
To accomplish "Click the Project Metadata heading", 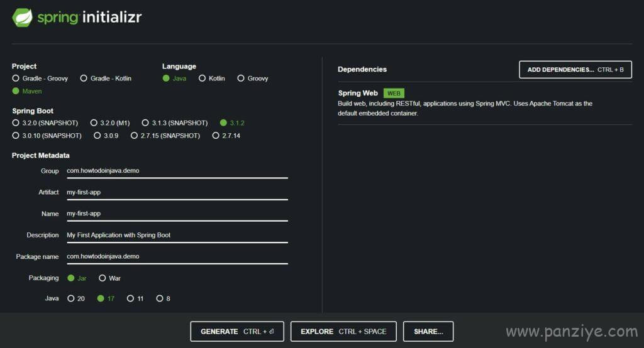I will [41, 156].
